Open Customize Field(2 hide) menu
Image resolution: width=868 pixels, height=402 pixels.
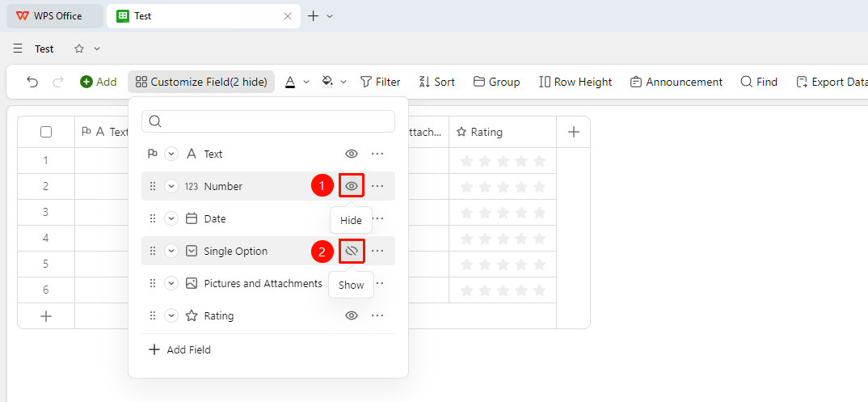(201, 82)
